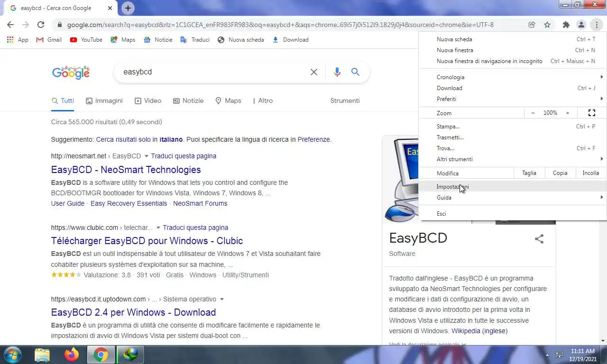Open the Windows Start button
The width and height of the screenshot is (607, 364).
pos(12,355)
